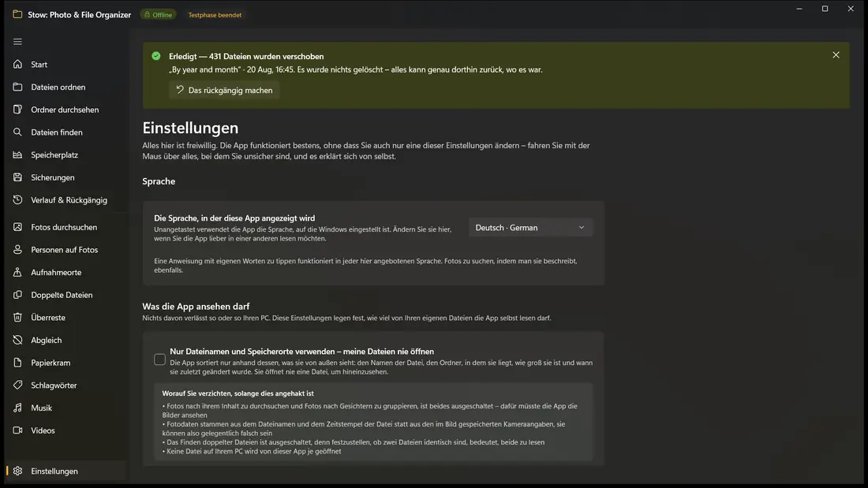This screenshot has width=868, height=488.
Task: Click the Worauf Sie verzichten info heading
Action: click(238, 393)
